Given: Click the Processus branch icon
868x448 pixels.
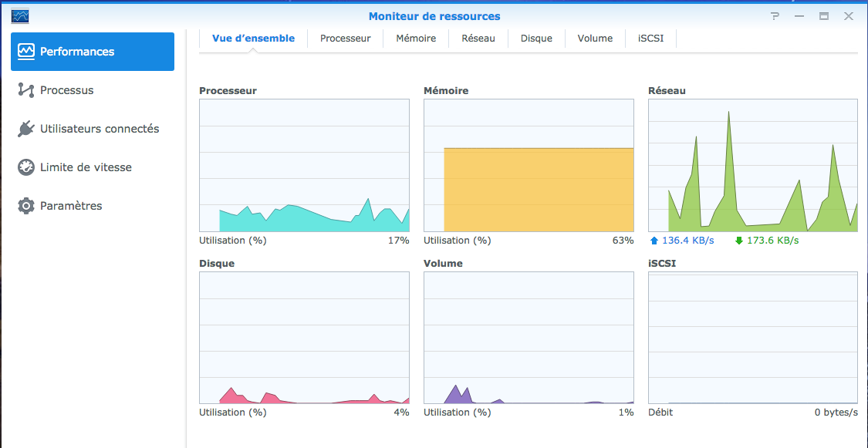Looking at the screenshot, I should click(x=26, y=90).
